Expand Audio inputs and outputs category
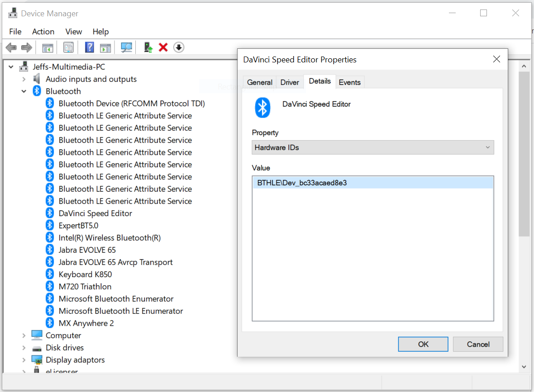This screenshot has height=392, width=534. click(x=24, y=79)
